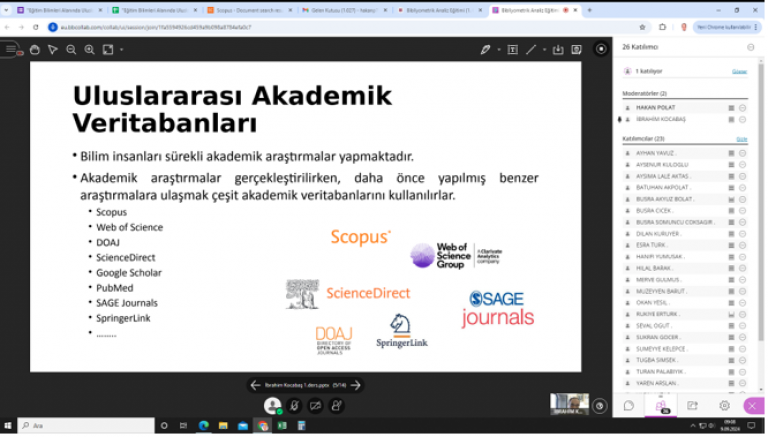Open the pencil tool options arrow
The height and width of the screenshot is (437, 768).
point(499,49)
